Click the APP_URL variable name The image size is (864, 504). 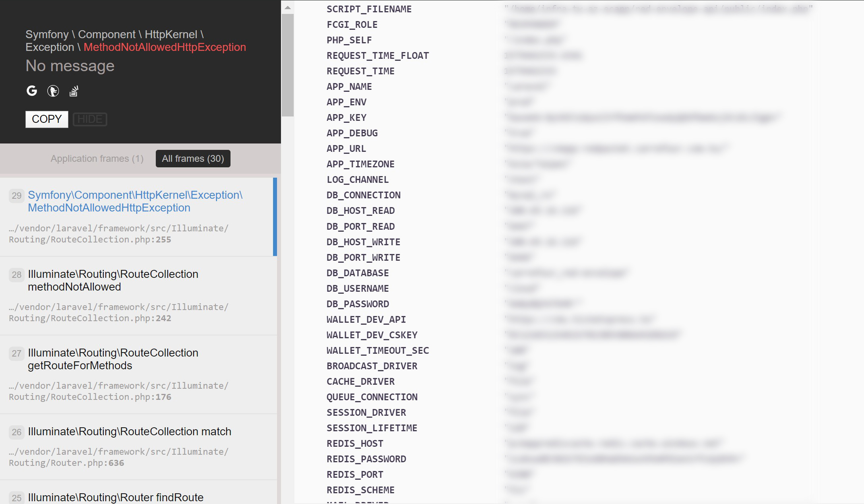pyautogui.click(x=347, y=149)
